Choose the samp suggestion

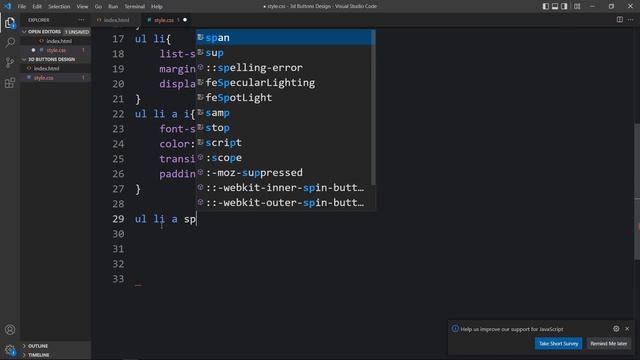point(284,113)
